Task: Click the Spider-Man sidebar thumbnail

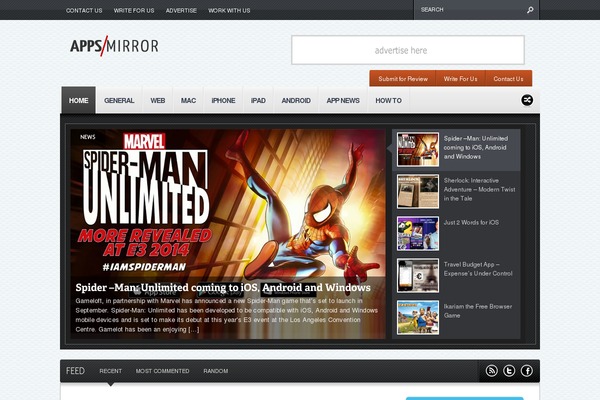Action: 418,150
